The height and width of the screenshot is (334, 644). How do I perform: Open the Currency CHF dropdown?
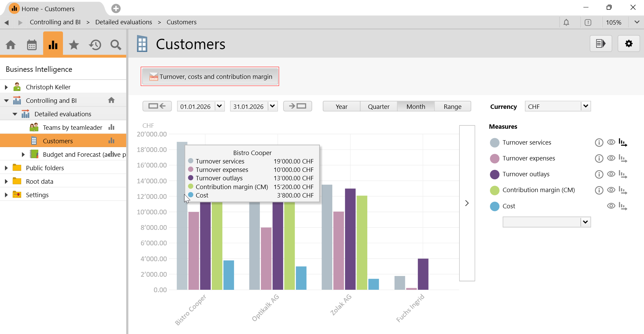point(585,106)
